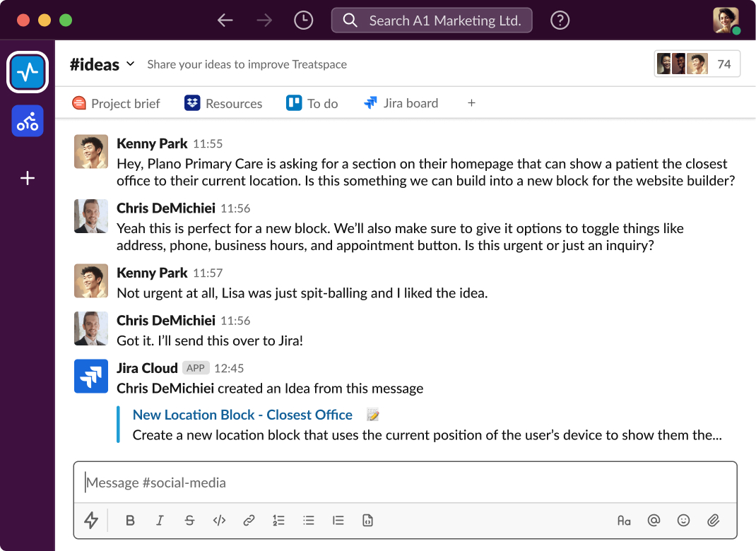Toggle inline code formatting

click(219, 520)
